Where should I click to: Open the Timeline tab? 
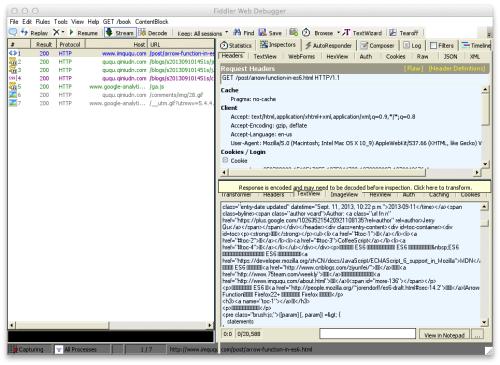476,45
